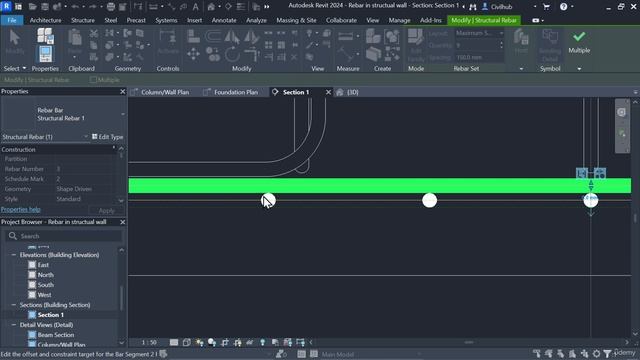Click the Project Browser vertical scrollbar
Screen dimensions: 640x360
(x=121, y=297)
